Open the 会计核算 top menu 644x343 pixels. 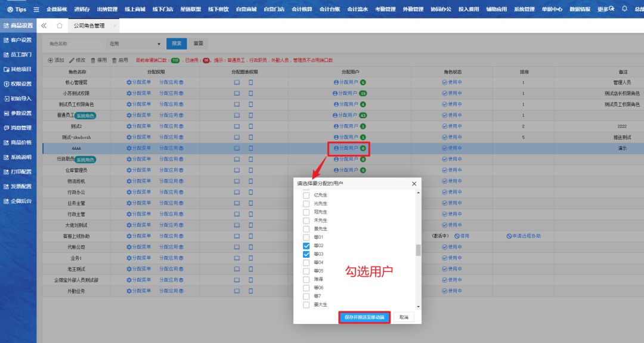pyautogui.click(x=302, y=10)
